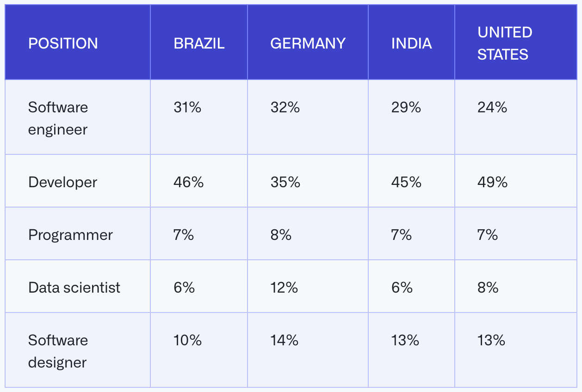
Task: Click the UNITED STATES column header
Action: point(505,43)
